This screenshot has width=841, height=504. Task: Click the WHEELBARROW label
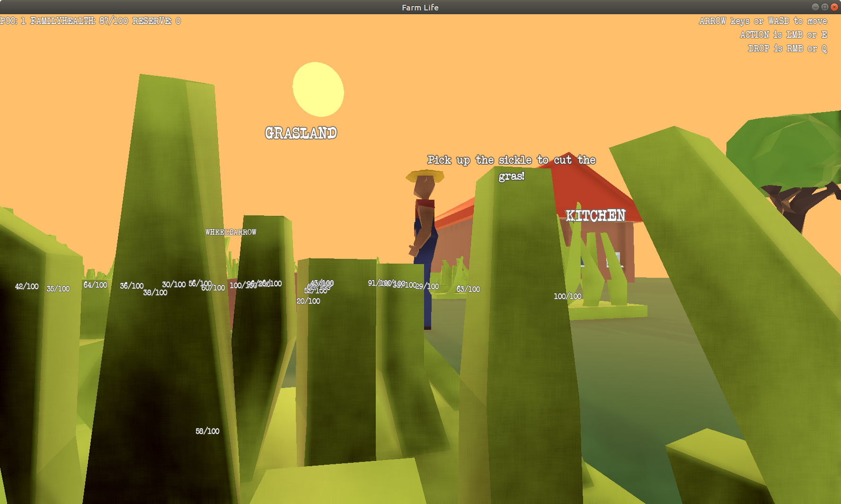[x=230, y=232]
